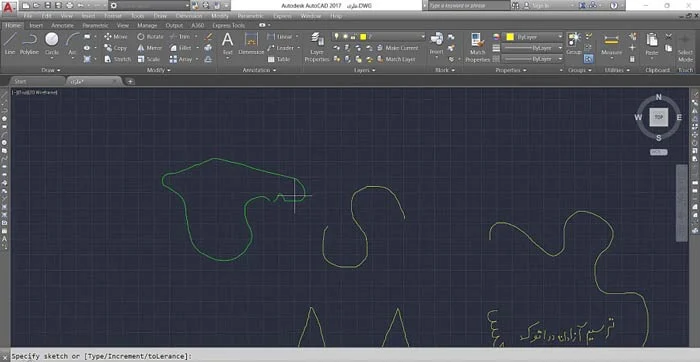Expand the Modify panel title
This screenshot has width=700, height=362.
159,70
